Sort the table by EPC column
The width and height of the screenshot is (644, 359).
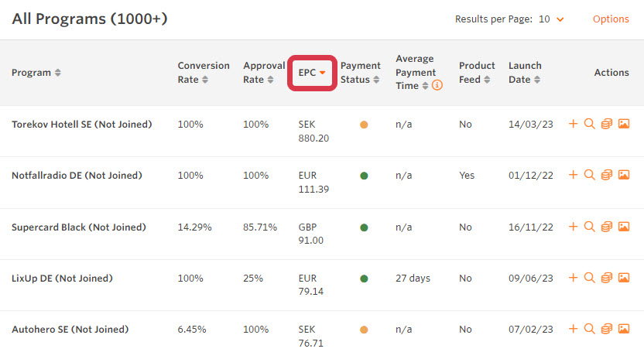pos(312,73)
